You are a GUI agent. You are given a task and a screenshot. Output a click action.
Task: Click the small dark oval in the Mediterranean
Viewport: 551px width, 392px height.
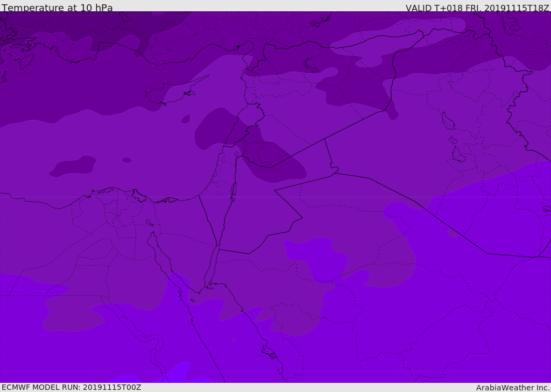(x=126, y=160)
